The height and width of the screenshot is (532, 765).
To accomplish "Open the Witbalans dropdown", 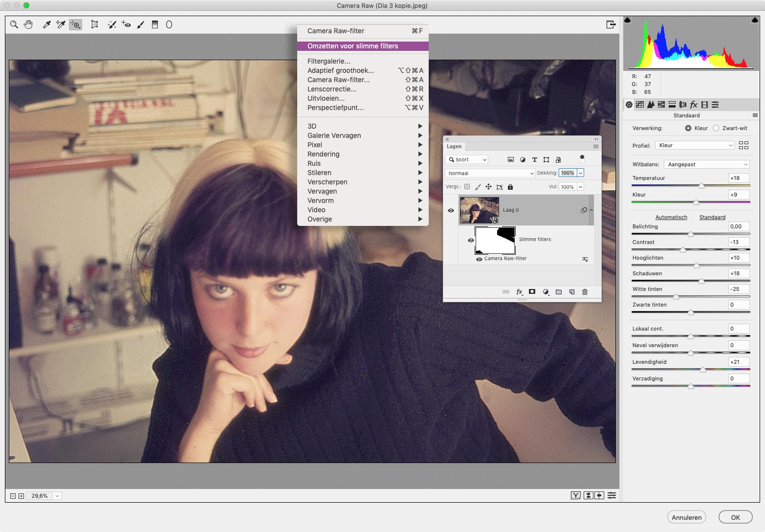I will tap(706, 164).
